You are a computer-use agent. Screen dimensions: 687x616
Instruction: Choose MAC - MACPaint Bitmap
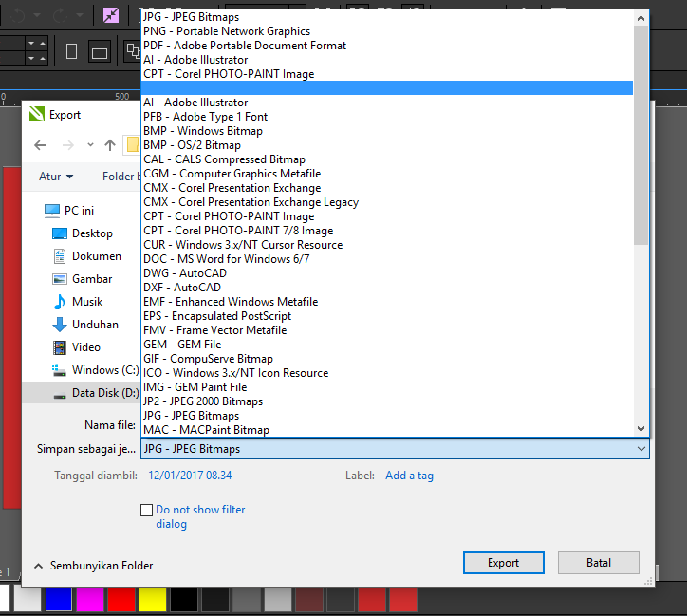coord(387,430)
